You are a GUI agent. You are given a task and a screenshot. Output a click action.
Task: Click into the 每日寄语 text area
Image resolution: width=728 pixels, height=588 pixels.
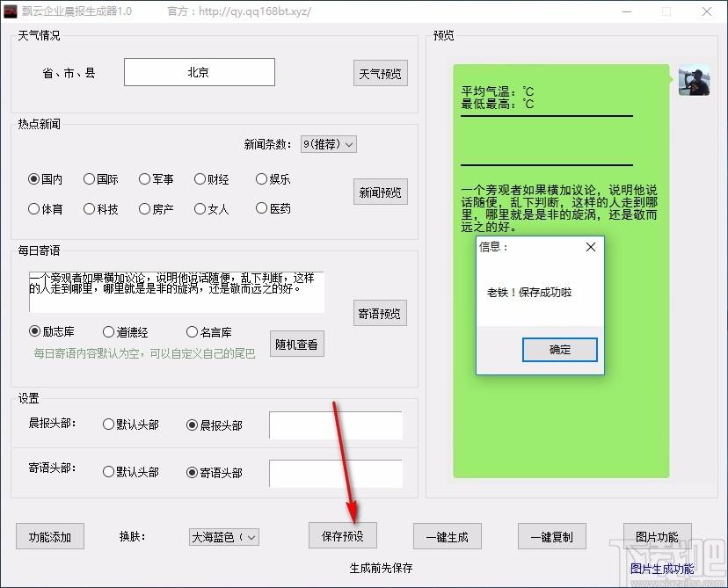pos(177,292)
